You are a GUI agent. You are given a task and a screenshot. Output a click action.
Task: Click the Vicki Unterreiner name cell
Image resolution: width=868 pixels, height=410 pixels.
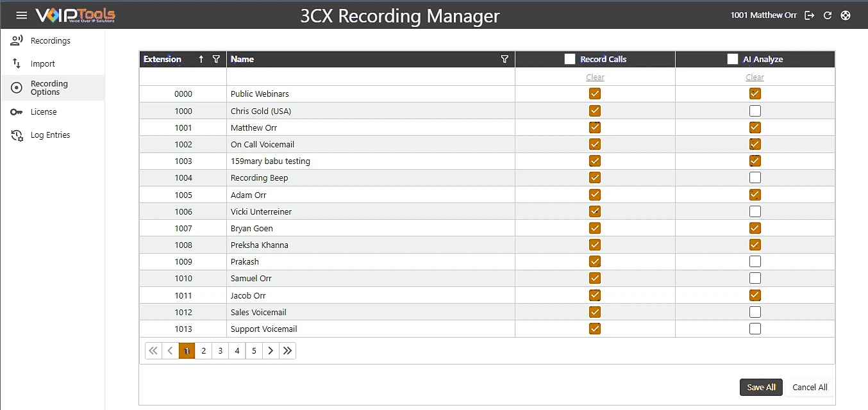[371, 211]
